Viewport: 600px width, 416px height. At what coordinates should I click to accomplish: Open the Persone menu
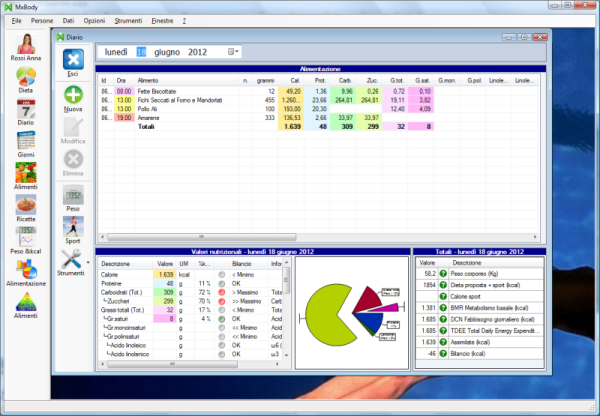42,21
